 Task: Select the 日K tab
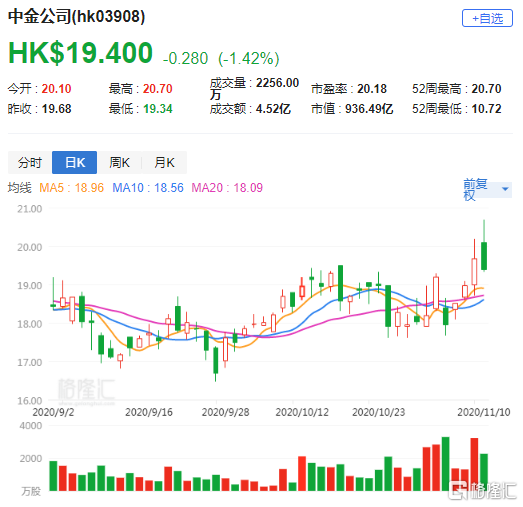[75, 162]
